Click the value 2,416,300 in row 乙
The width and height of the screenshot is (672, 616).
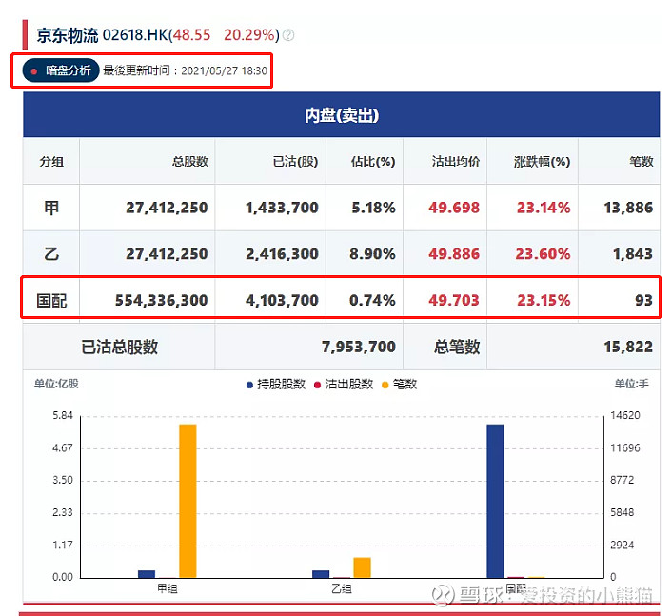click(282, 254)
